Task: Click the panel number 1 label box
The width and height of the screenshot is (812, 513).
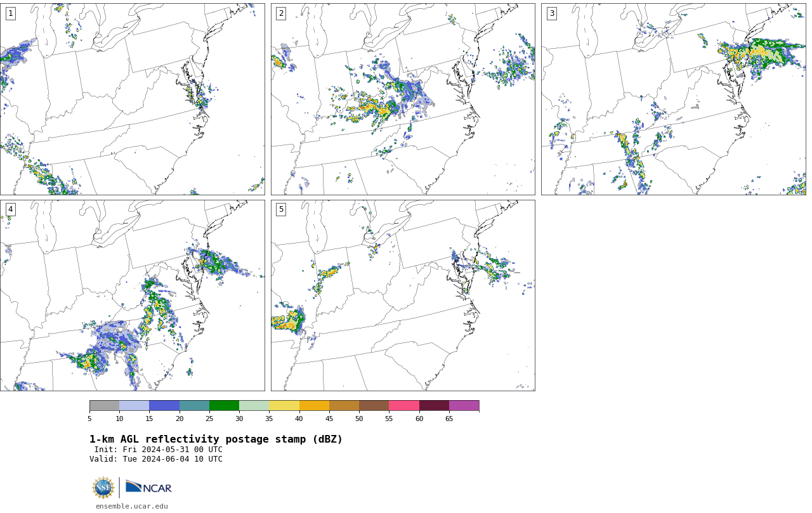Action: [x=10, y=13]
